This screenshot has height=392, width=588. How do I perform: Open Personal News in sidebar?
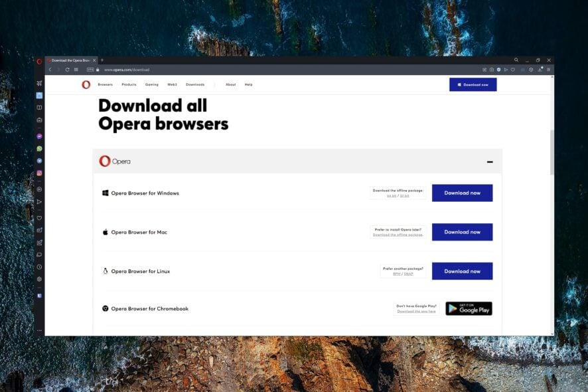pos(39,230)
